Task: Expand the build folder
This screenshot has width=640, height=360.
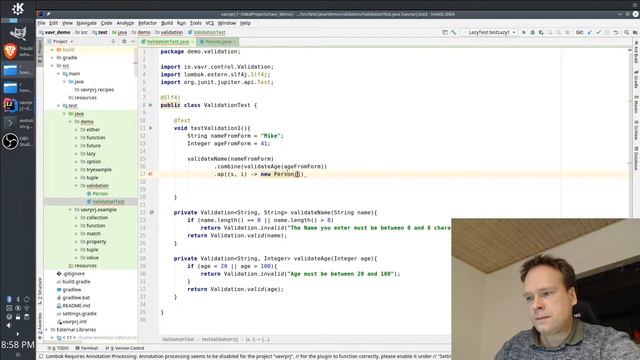Action: tap(52, 50)
